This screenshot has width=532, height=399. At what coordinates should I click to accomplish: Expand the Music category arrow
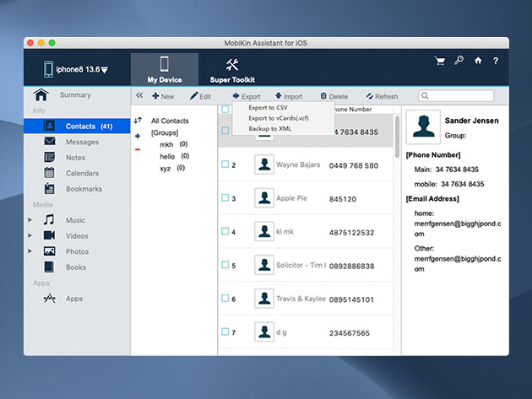(x=30, y=220)
